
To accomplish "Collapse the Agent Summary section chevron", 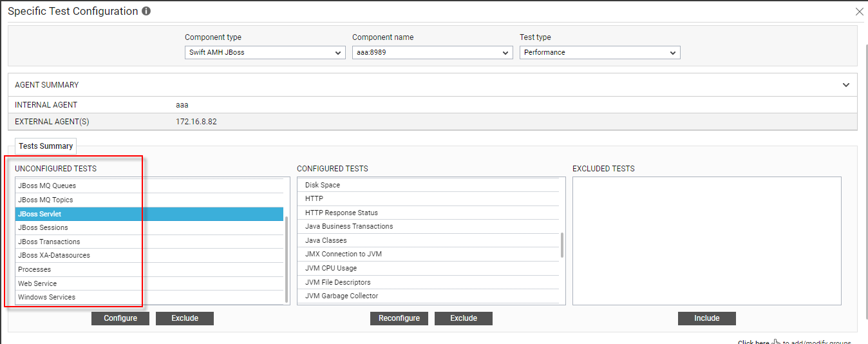I will tap(846, 84).
